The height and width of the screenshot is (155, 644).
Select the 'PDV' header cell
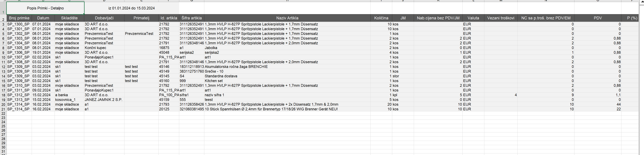click(x=598, y=18)
